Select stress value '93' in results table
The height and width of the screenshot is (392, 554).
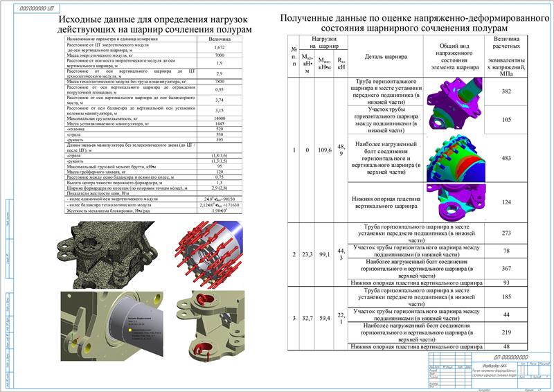click(506, 283)
